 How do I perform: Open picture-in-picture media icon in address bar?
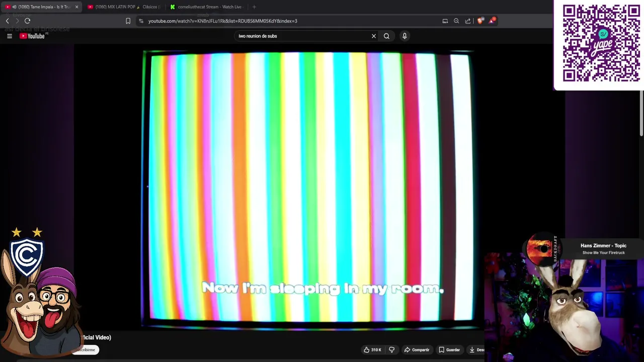tap(445, 21)
